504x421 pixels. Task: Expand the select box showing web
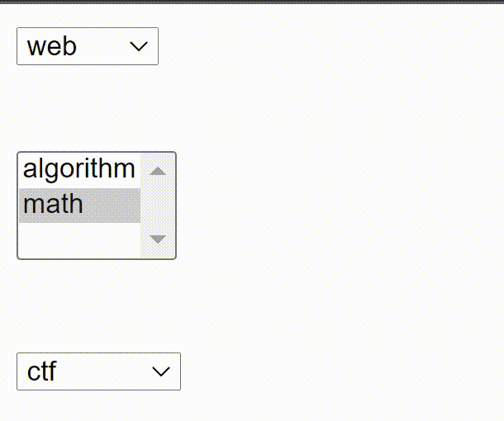coord(88,46)
